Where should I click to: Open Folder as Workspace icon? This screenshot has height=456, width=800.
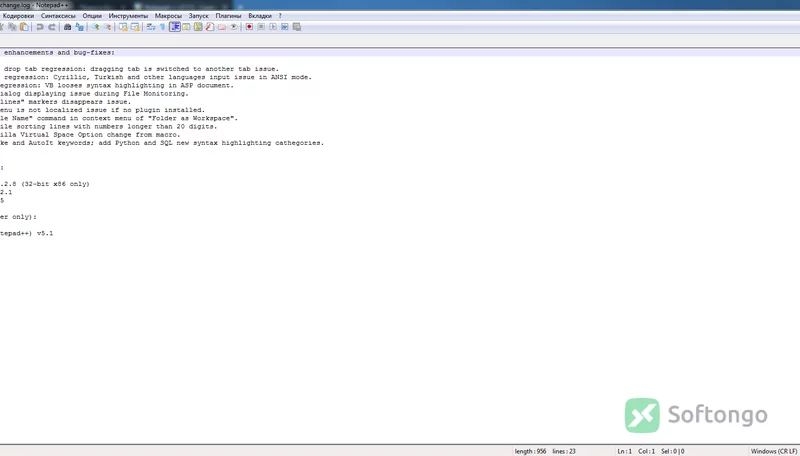coord(221,27)
